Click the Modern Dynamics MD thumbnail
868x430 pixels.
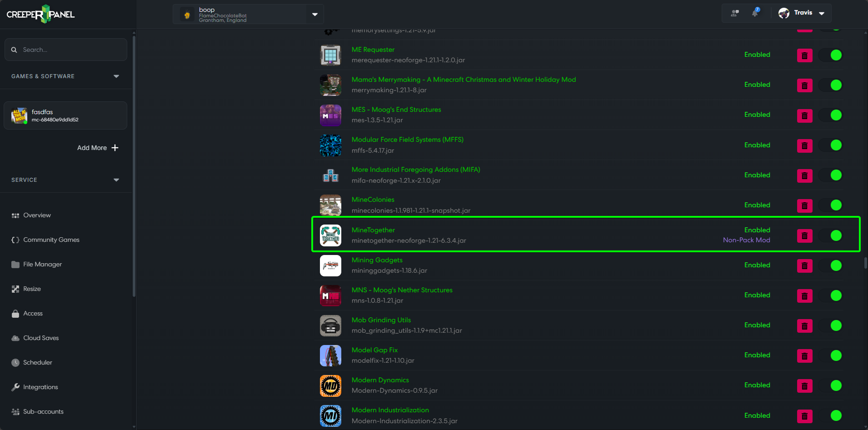(330, 385)
